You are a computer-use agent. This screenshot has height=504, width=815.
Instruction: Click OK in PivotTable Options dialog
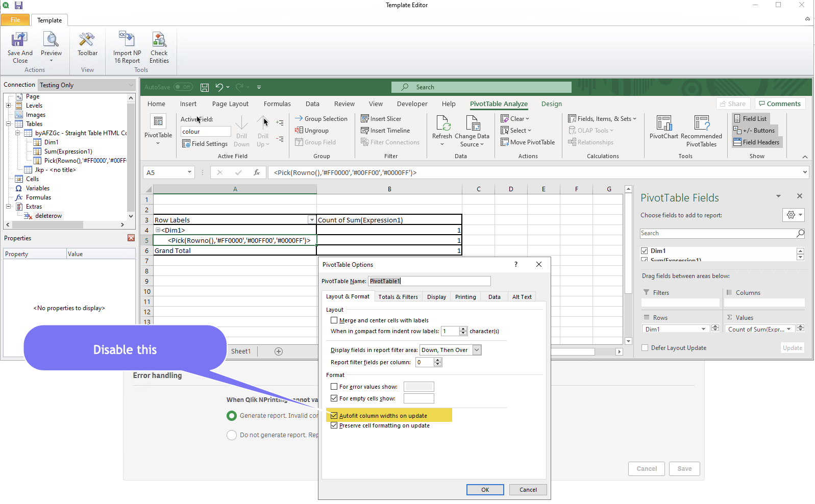(485, 490)
